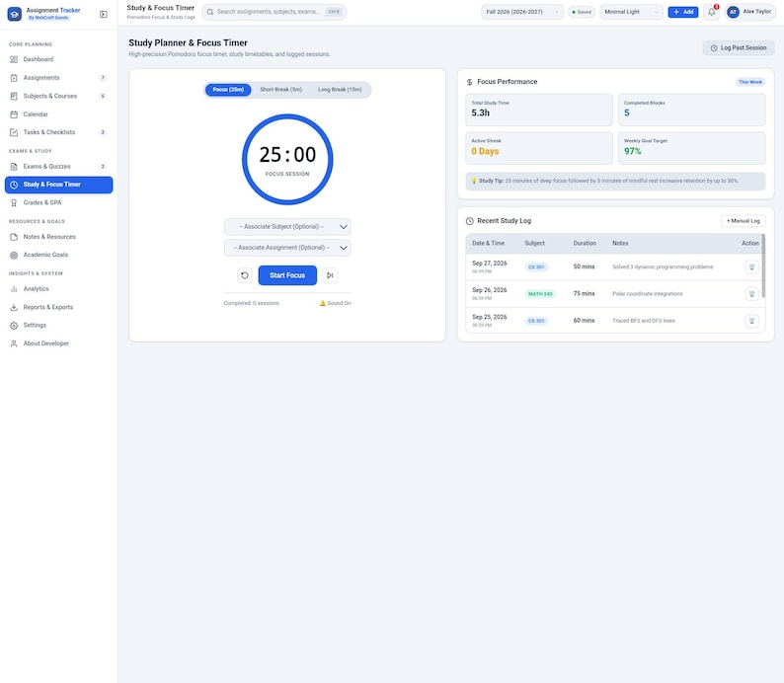Open the notifications bell
Viewport: 784px width, 683px height.
click(712, 12)
